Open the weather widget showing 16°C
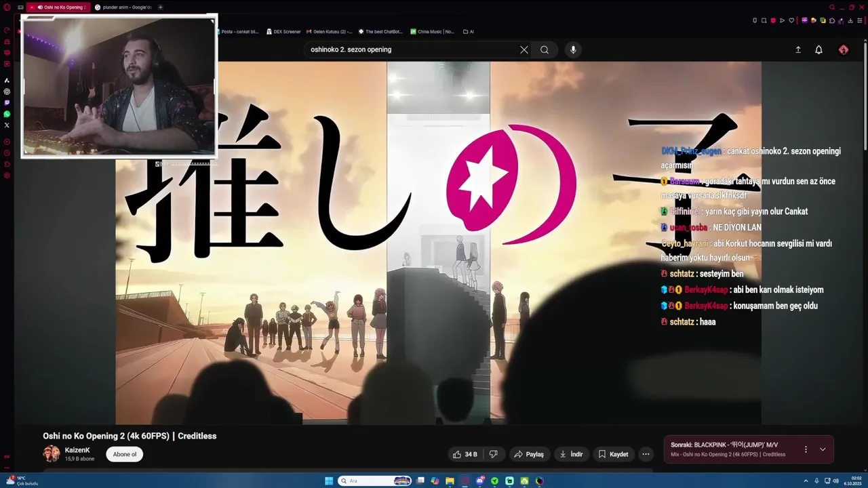Screen dimensions: 868x488 coord(22,481)
